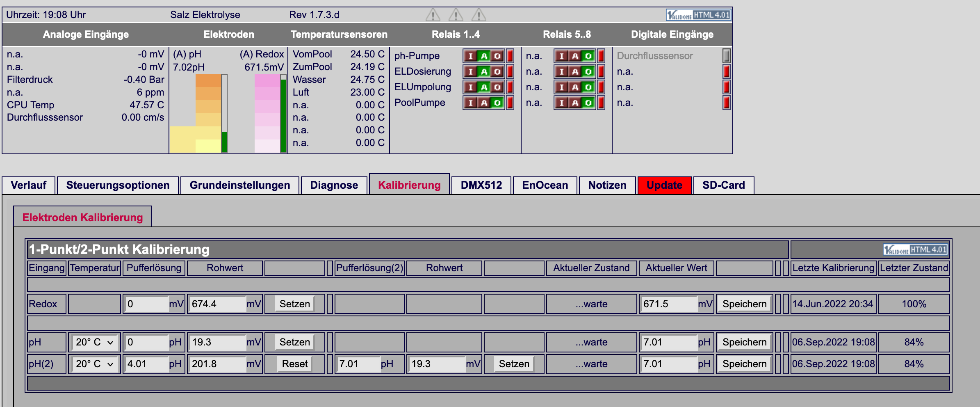Focus Redox Aktueller Wert field 671.5
Image resolution: width=980 pixels, height=407 pixels.
(669, 304)
